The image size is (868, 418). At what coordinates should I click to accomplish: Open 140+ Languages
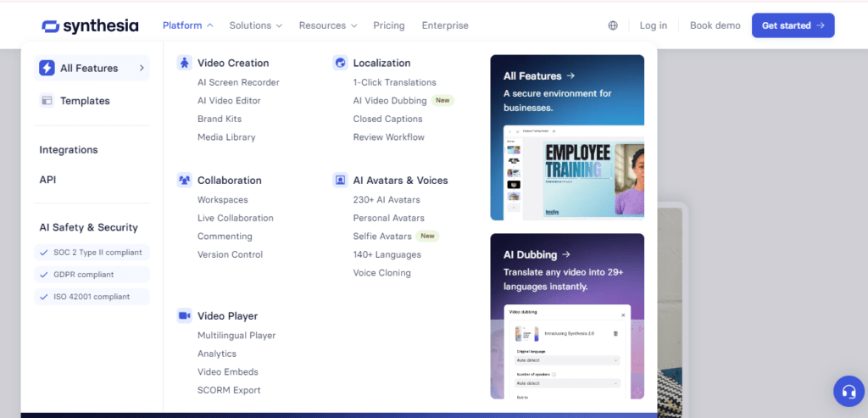387,254
